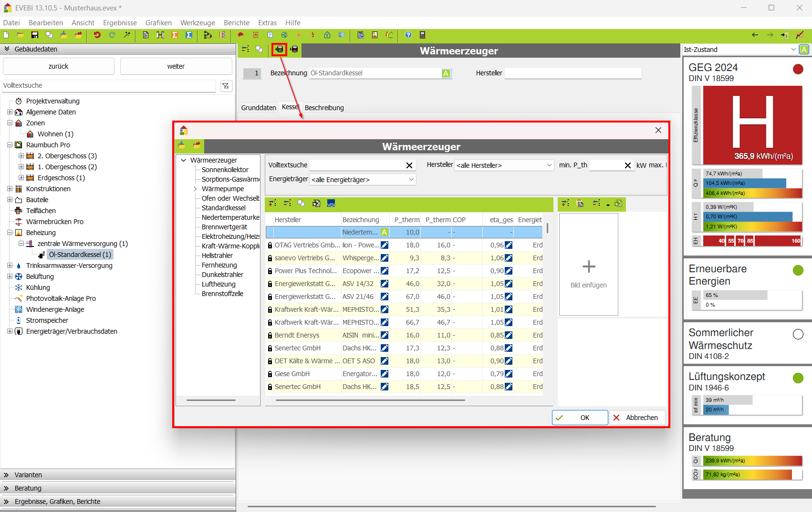
Task: Click the filter icon beside Volltextsuche
Action: pyautogui.click(x=226, y=86)
